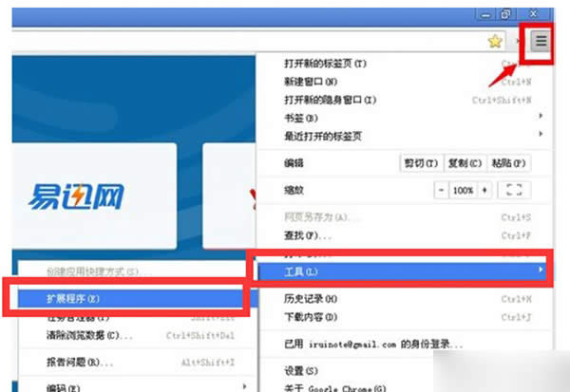Increase zoom with the plus button

[x=485, y=190]
